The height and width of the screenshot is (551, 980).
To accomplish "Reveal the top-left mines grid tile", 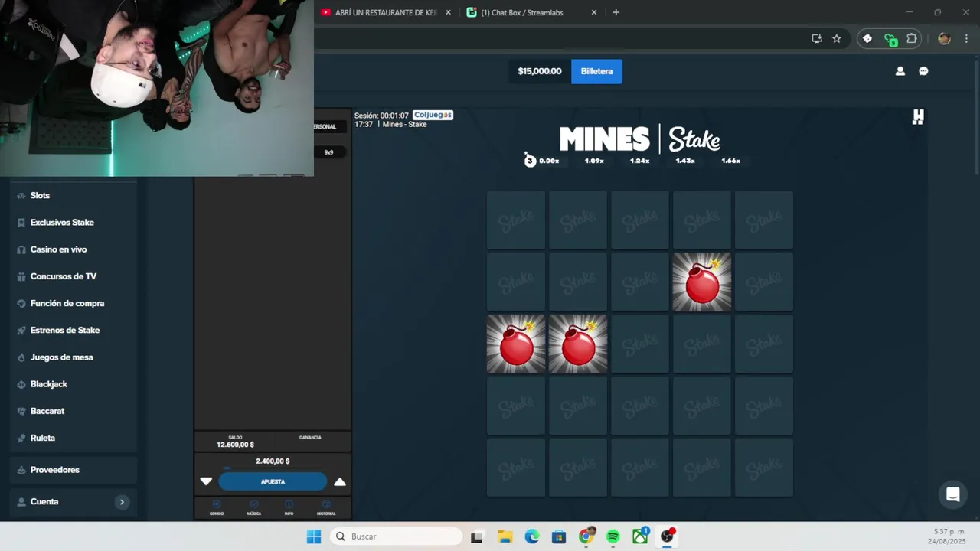I will [x=516, y=220].
